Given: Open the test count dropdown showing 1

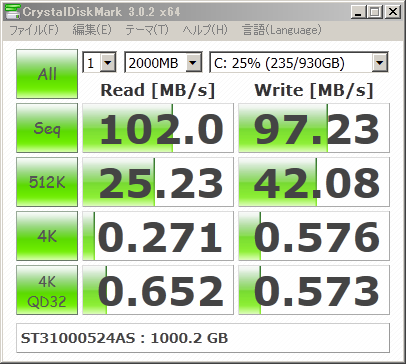Looking at the screenshot, I should [99, 62].
